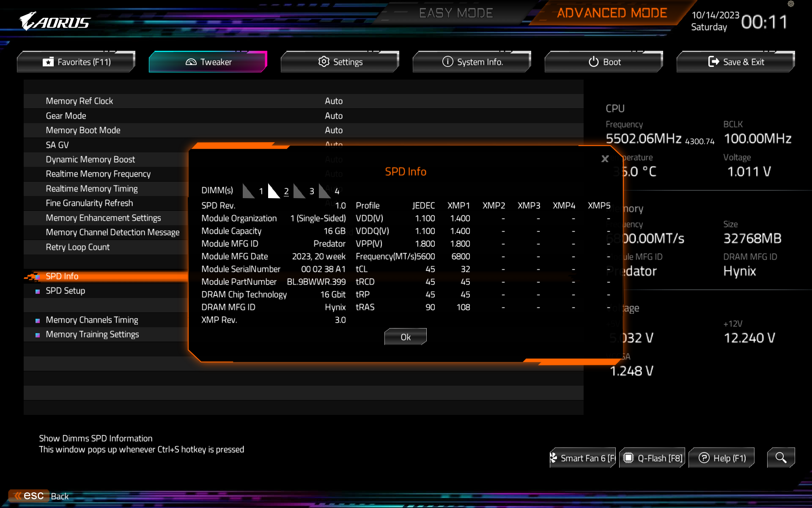
Task: Change Memory Ref Clock Auto value
Action: tap(334, 101)
